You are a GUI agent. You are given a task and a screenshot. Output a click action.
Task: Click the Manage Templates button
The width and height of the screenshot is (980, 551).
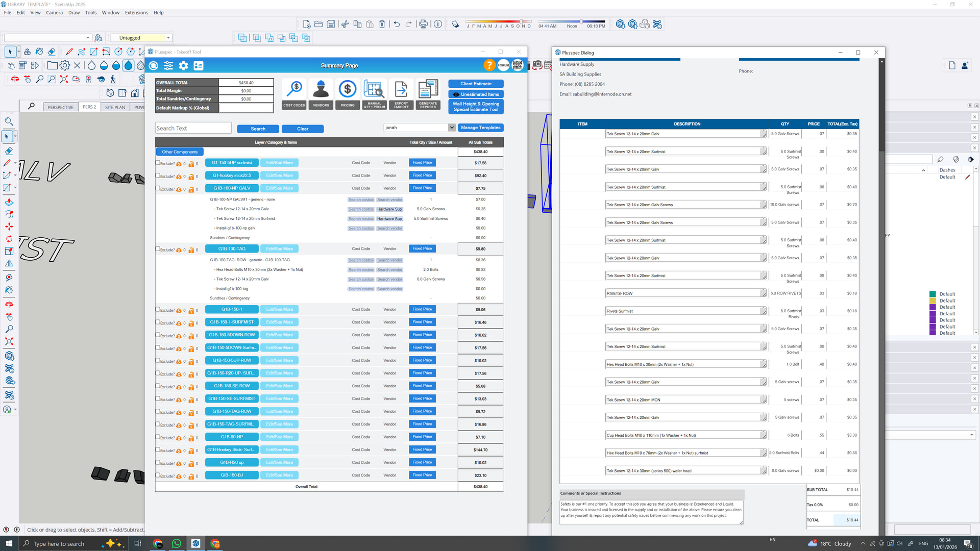pos(480,128)
